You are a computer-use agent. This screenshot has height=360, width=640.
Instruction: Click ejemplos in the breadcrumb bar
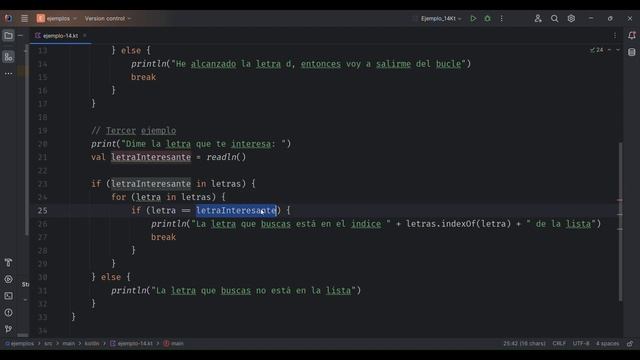tap(20, 343)
